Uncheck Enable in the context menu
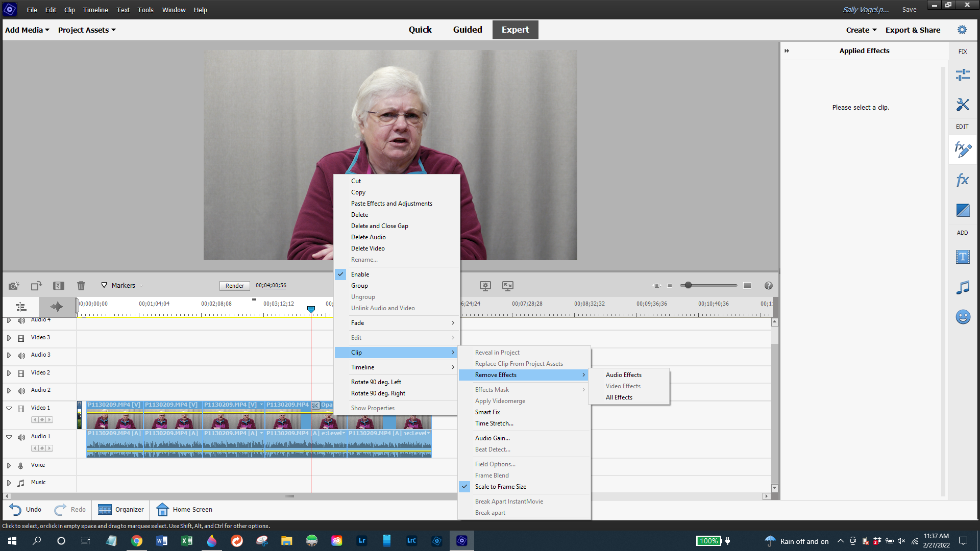The height and width of the screenshot is (551, 980). [x=360, y=274]
